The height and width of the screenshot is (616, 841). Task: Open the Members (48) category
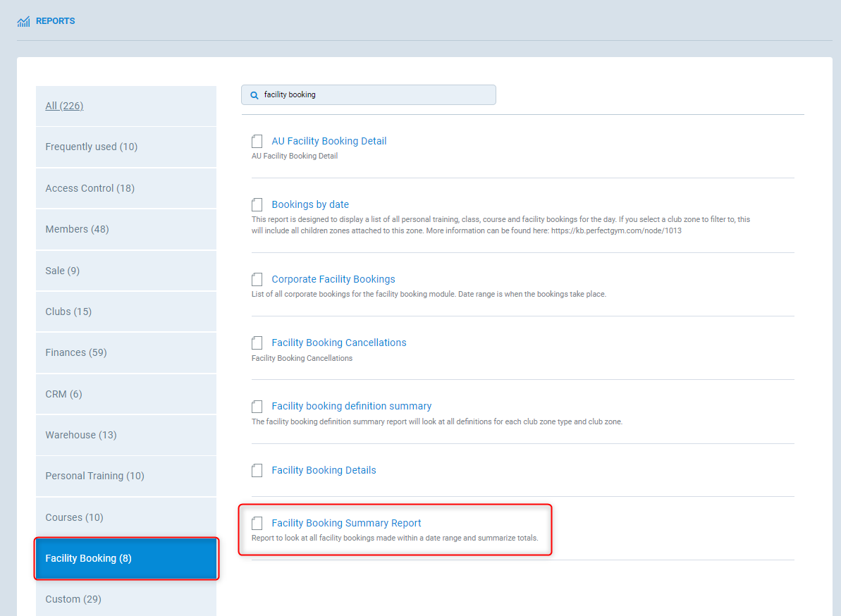(77, 229)
